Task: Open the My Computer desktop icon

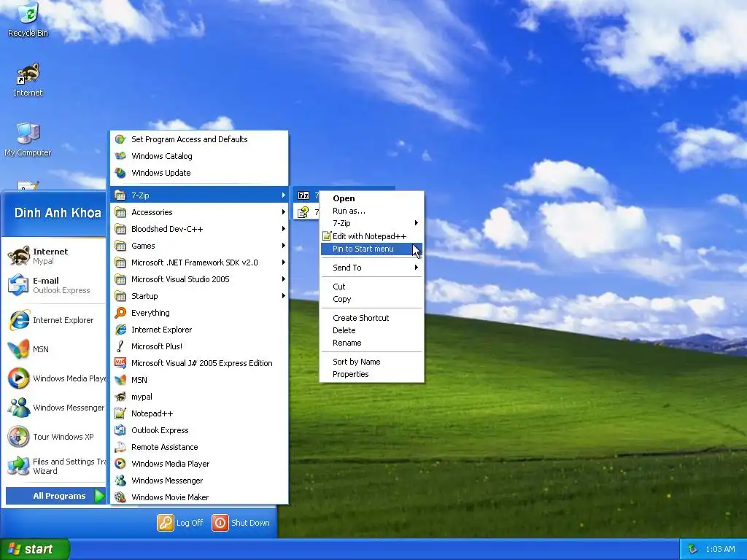Action: click(x=28, y=139)
